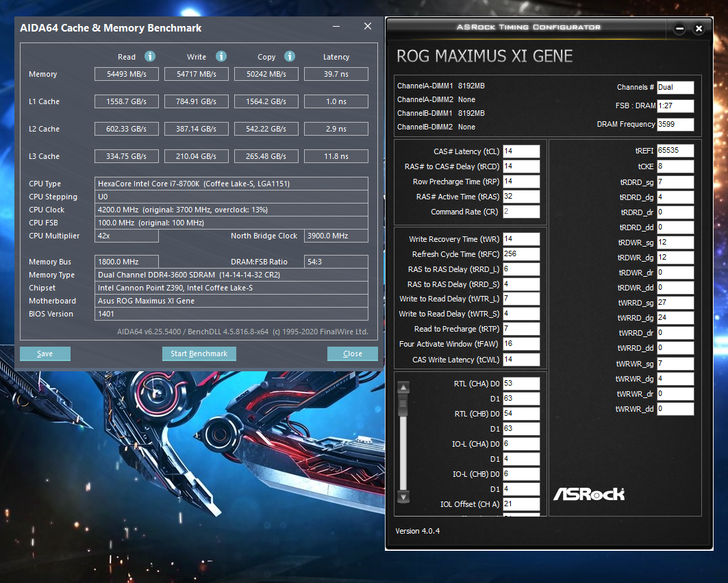Close the ASRock Timing Configurator window

[x=699, y=29]
